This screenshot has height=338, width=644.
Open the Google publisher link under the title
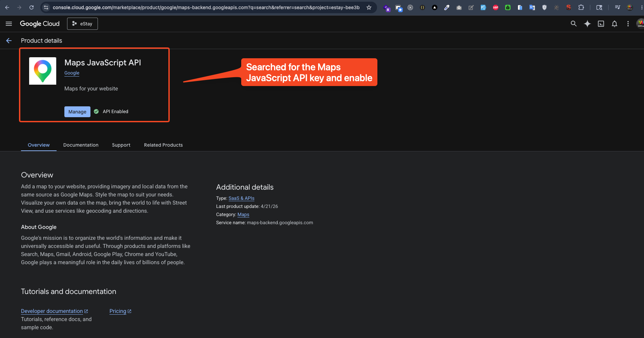tap(72, 73)
